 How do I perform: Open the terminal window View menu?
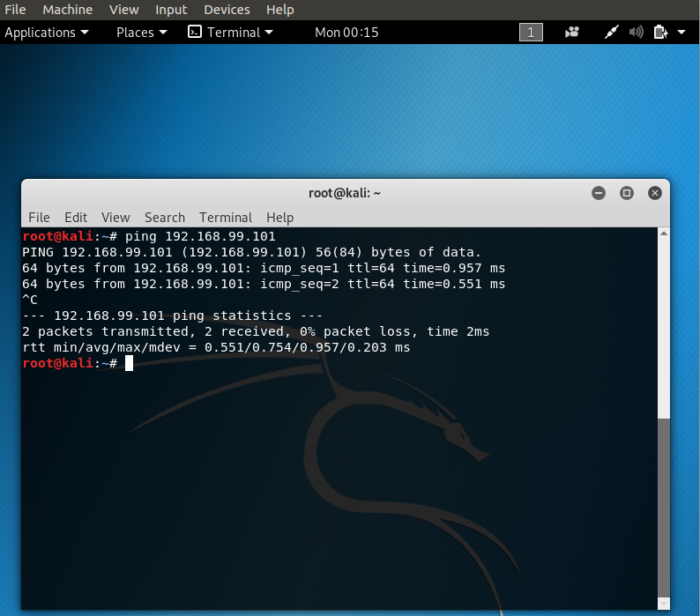[x=115, y=218]
